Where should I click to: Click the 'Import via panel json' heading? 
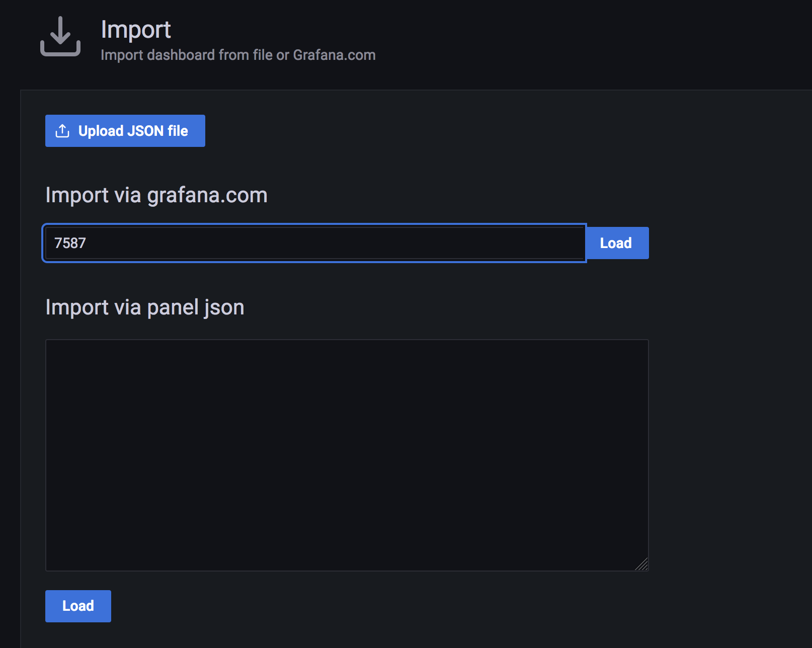coord(145,307)
